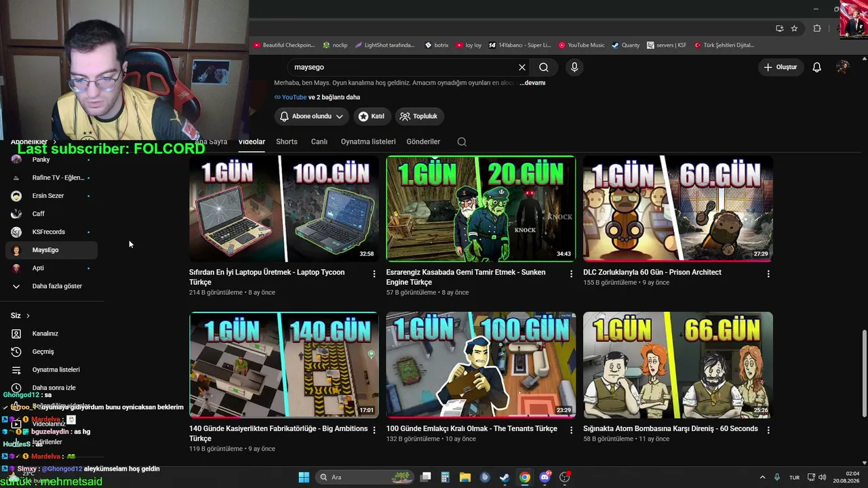Open options menu for Sunken Engine video
The image size is (868, 488).
[x=571, y=274]
